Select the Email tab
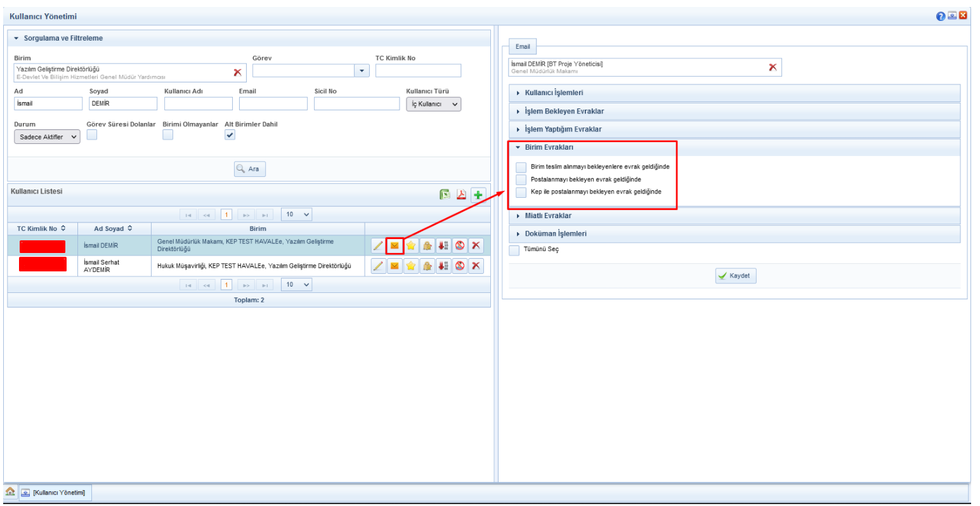 (523, 47)
